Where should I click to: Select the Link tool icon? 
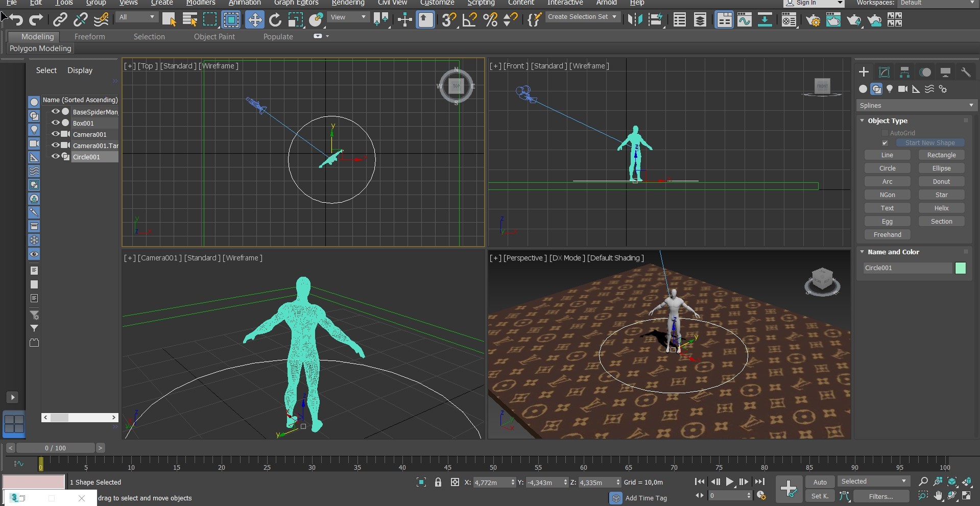coord(60,20)
